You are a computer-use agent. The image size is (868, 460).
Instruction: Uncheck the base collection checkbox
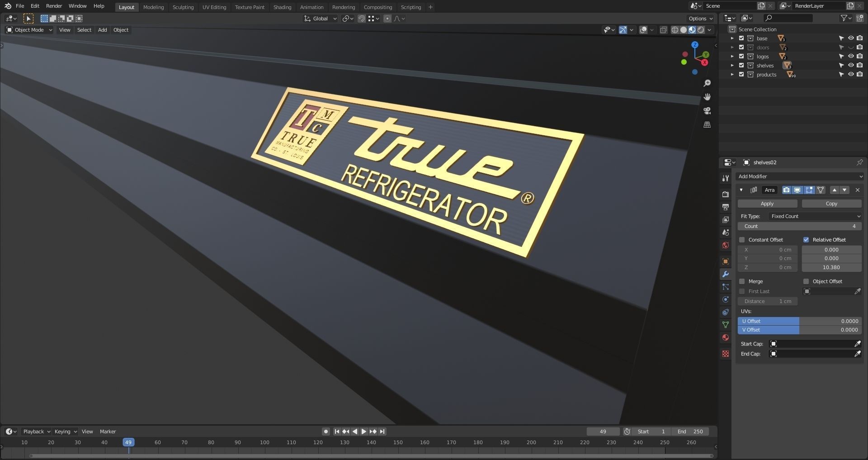click(741, 38)
